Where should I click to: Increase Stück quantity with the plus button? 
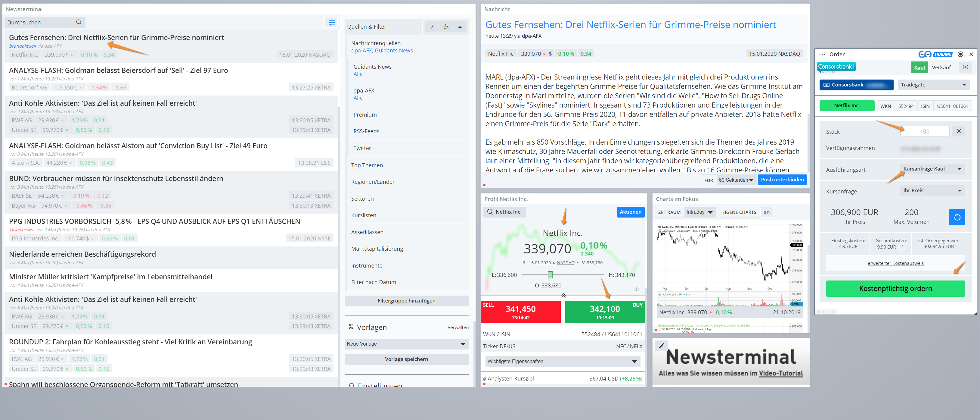click(x=943, y=131)
